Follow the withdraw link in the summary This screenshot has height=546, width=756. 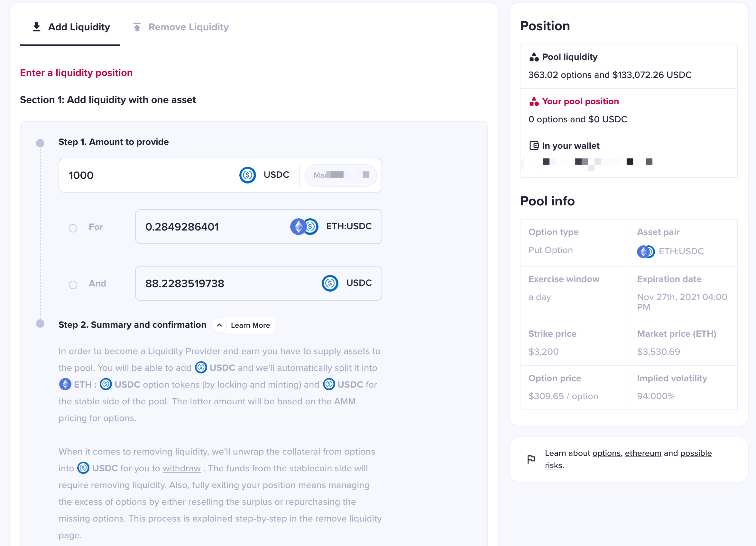tap(182, 468)
